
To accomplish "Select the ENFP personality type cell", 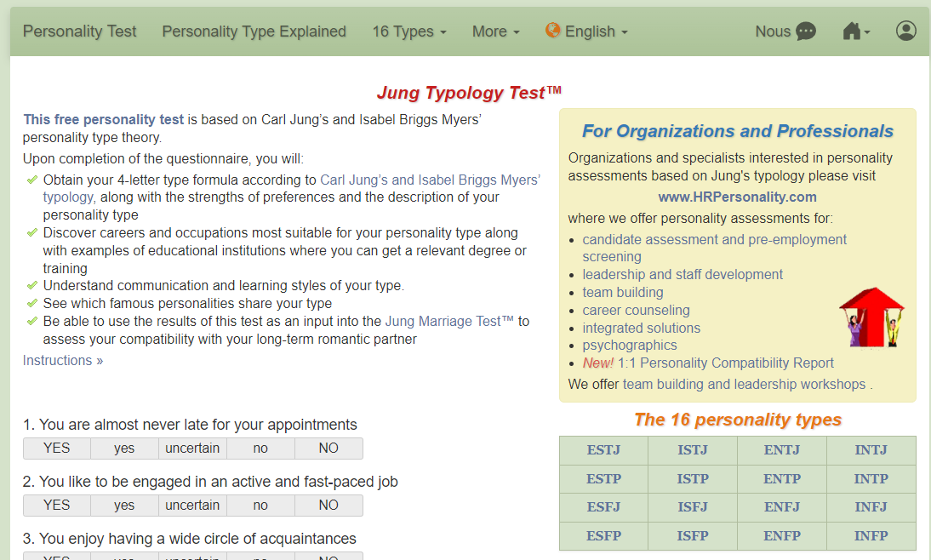I will point(782,535).
